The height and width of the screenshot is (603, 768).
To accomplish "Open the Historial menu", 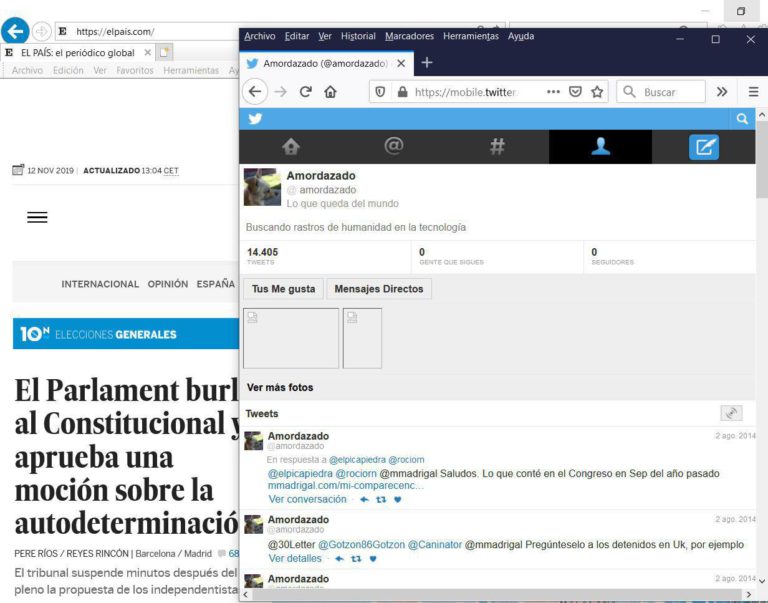I will coord(358,36).
